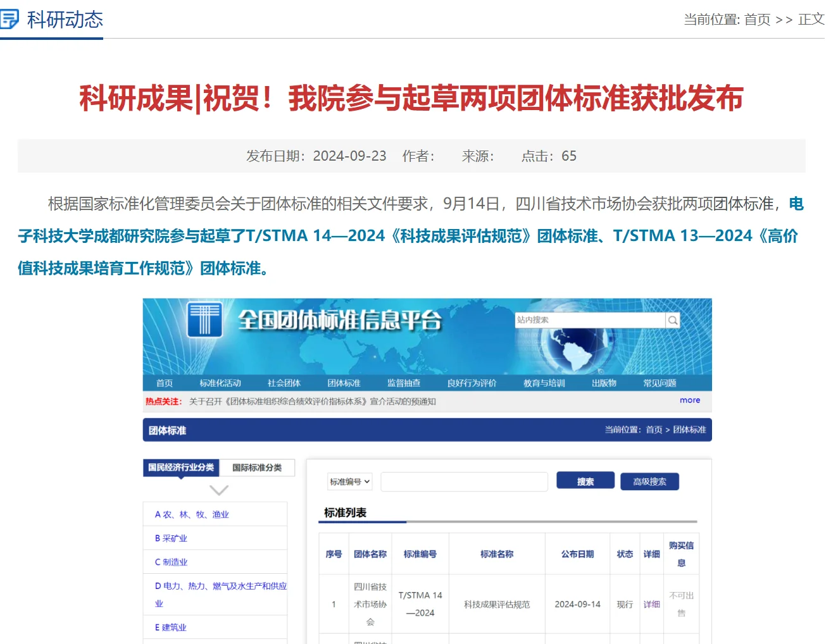Viewport: 838px width, 644px height.
Task: Click the 公布日期 column header
Action: pos(577,554)
